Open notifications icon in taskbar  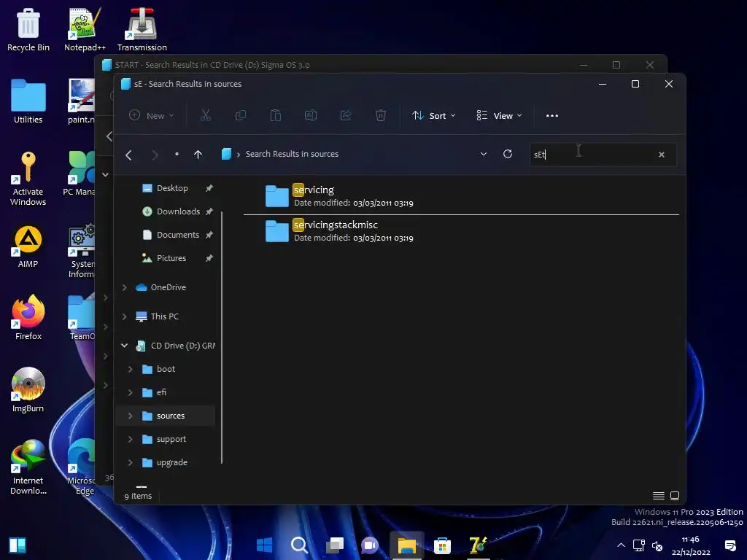click(729, 545)
